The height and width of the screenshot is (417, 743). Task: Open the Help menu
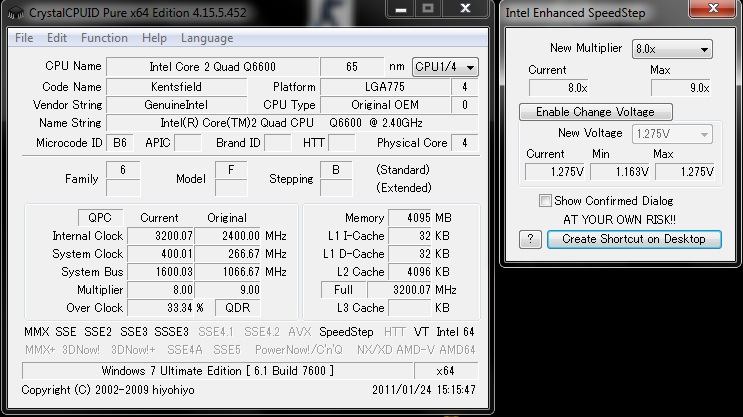154,38
